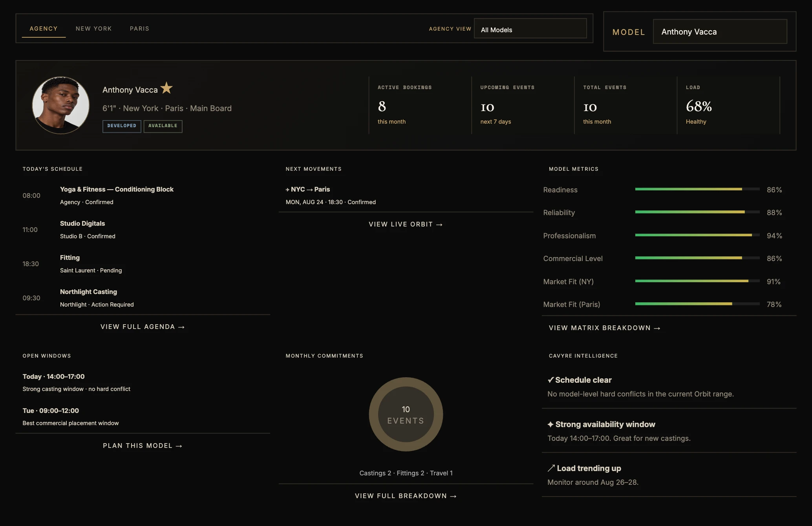Click Monitor around Aug 26–28 text
Screen dimensions: 812x526
[593, 482]
